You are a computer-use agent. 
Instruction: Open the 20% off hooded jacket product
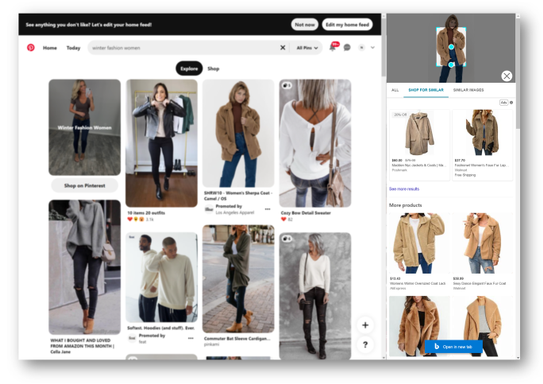(419, 145)
